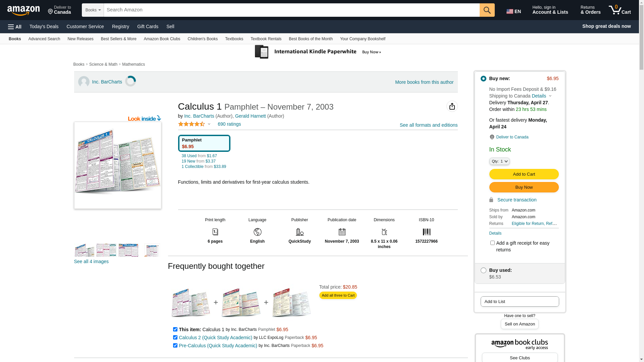Focus the Search Amazon input field
Image resolution: width=644 pixels, height=362 pixels.
[x=291, y=10]
